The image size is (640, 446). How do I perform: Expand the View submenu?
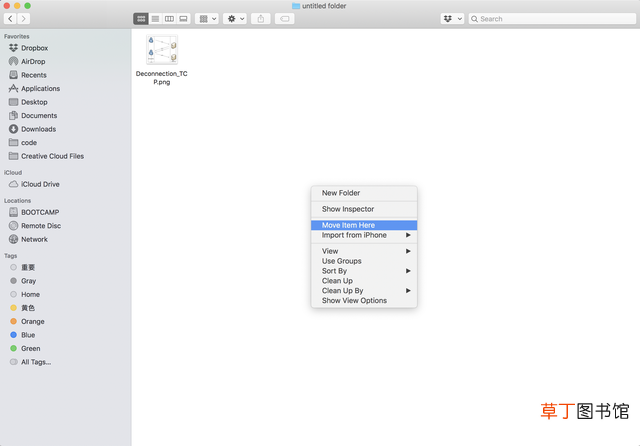(x=364, y=251)
